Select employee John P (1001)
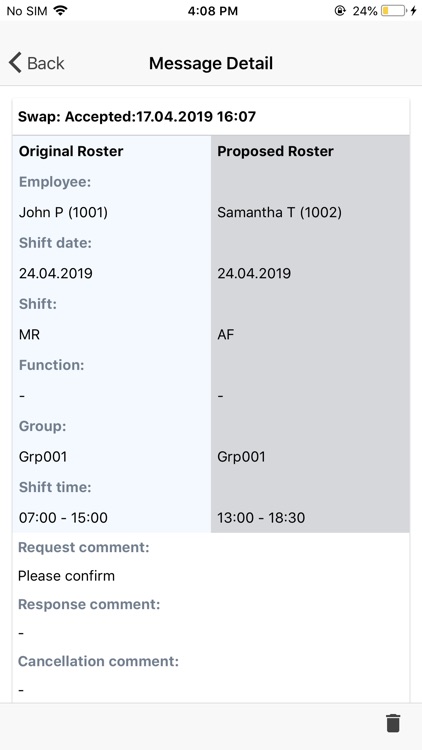 click(x=63, y=212)
